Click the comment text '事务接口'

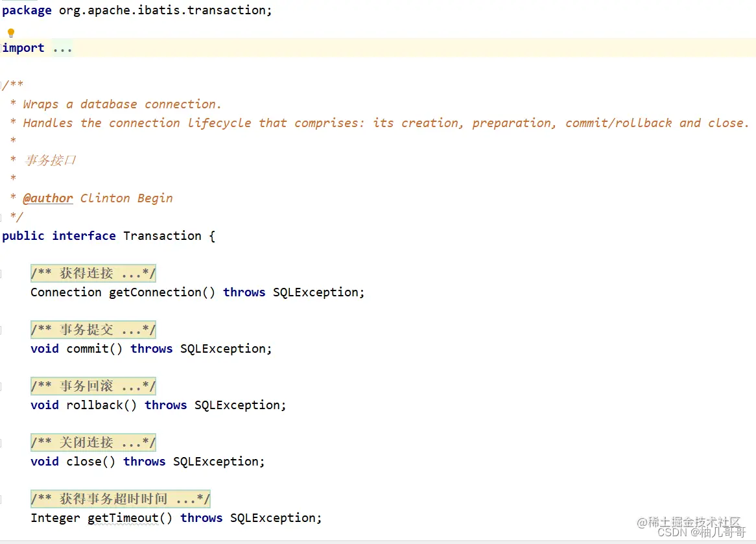(51, 160)
